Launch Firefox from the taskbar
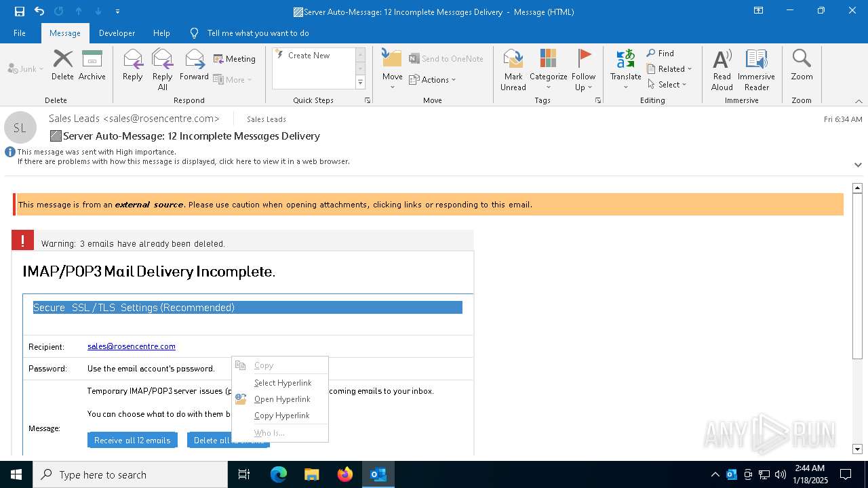The height and width of the screenshot is (488, 868). (345, 474)
